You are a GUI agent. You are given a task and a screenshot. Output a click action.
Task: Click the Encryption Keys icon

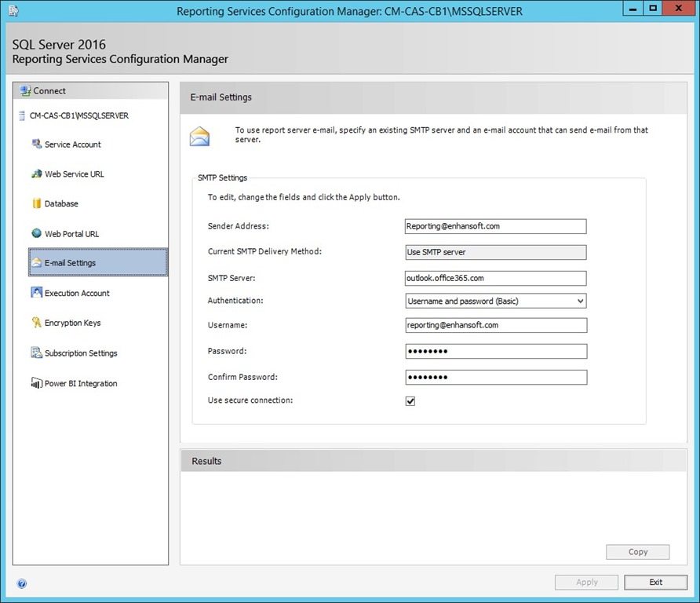click(x=37, y=322)
